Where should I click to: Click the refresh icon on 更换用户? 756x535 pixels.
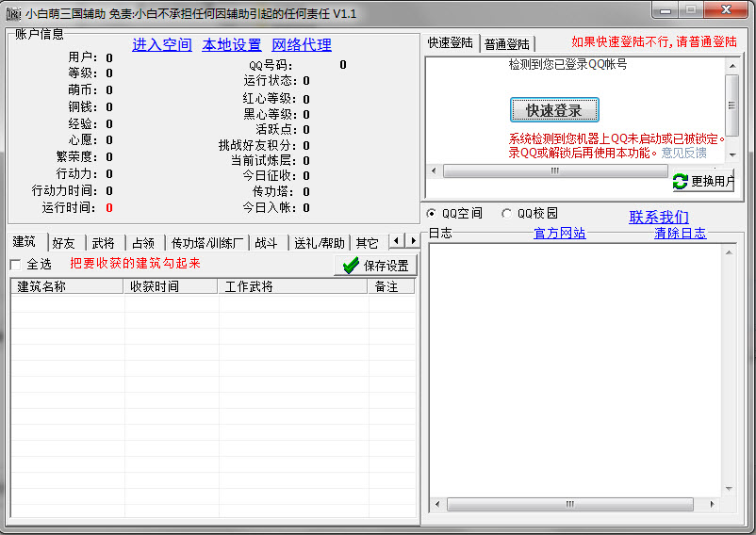click(680, 181)
